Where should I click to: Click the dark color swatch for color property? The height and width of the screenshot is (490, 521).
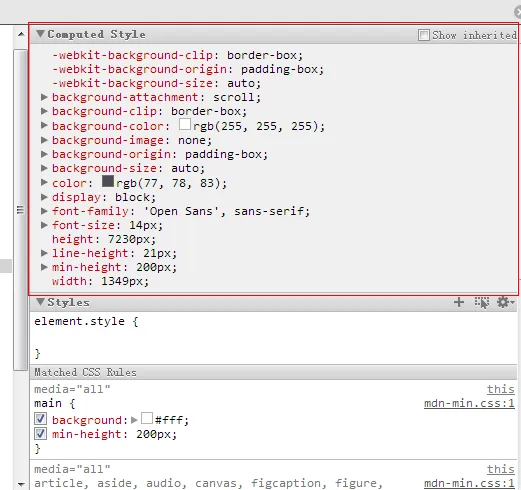[108, 181]
